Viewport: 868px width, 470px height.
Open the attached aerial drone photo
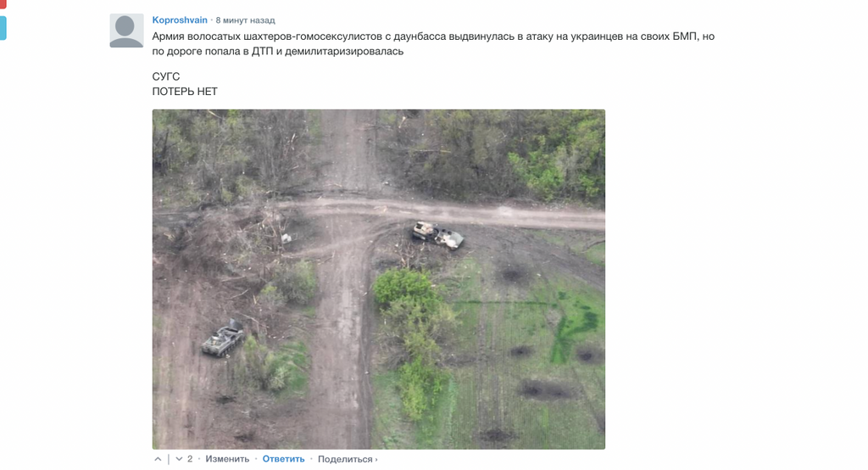[x=379, y=279]
